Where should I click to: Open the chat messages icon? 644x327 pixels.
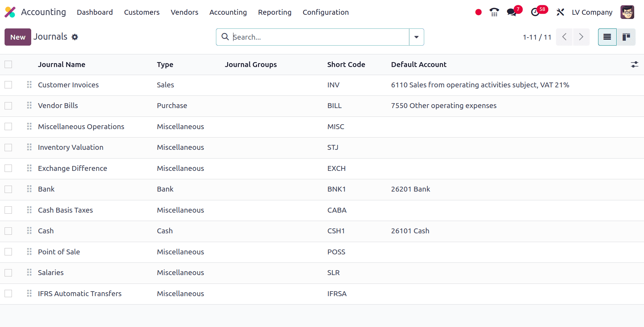click(512, 12)
